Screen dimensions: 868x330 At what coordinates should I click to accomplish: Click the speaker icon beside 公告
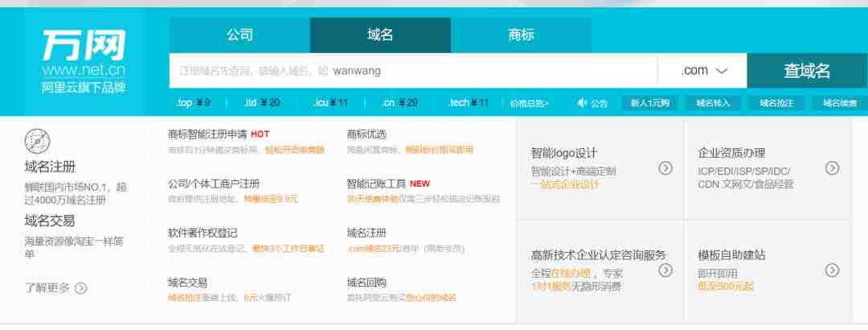pos(582,102)
